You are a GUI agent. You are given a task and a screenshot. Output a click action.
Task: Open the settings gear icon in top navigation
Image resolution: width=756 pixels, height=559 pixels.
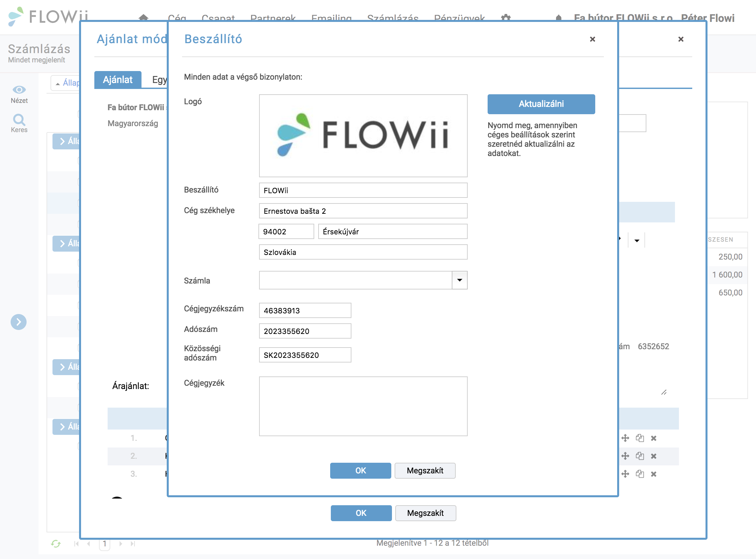click(506, 18)
